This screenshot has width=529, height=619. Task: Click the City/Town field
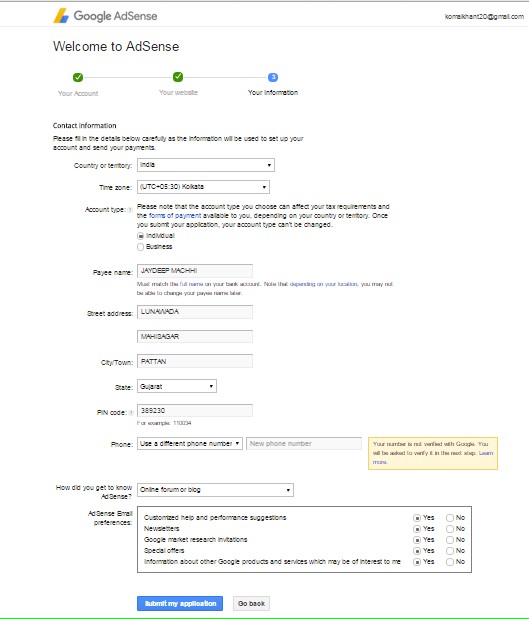[195, 362]
